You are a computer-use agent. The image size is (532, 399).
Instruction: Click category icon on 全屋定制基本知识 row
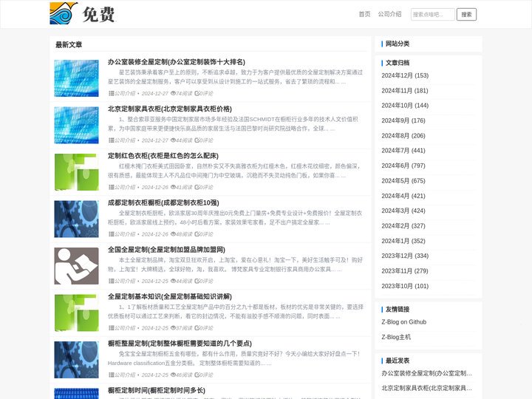(111, 328)
